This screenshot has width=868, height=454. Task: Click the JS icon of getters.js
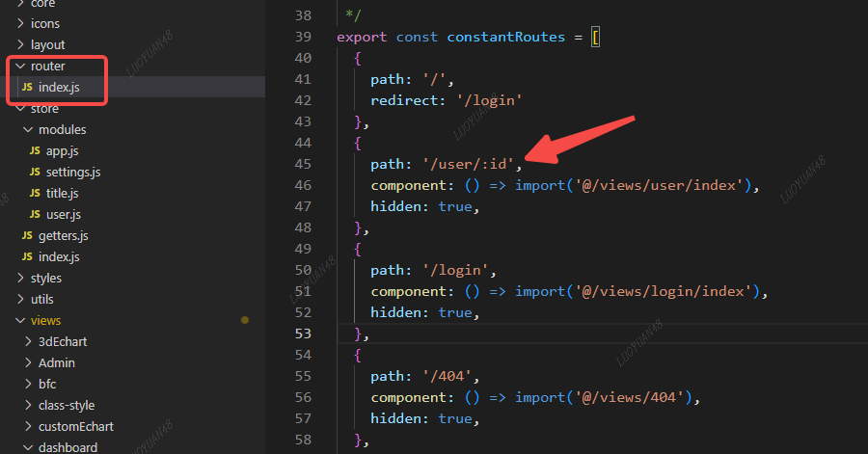click(x=27, y=235)
